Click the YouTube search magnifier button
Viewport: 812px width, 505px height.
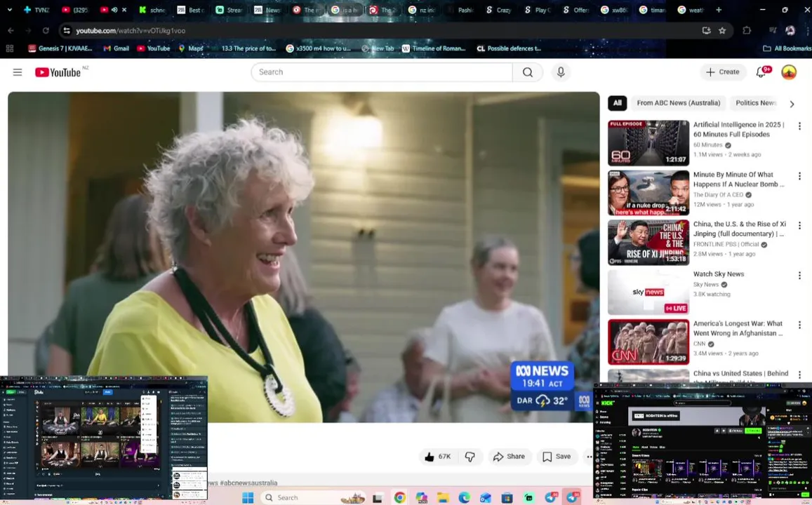(x=527, y=72)
